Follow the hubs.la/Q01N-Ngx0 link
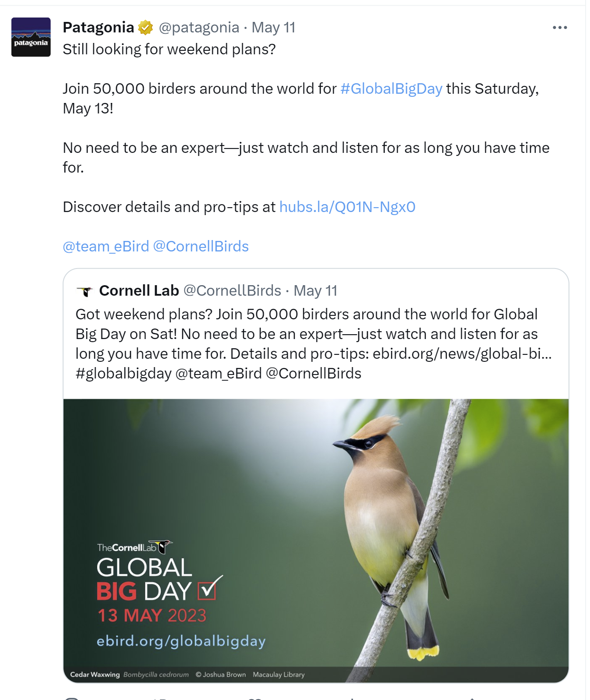Screen dimensions: 590x700 [x=347, y=207]
